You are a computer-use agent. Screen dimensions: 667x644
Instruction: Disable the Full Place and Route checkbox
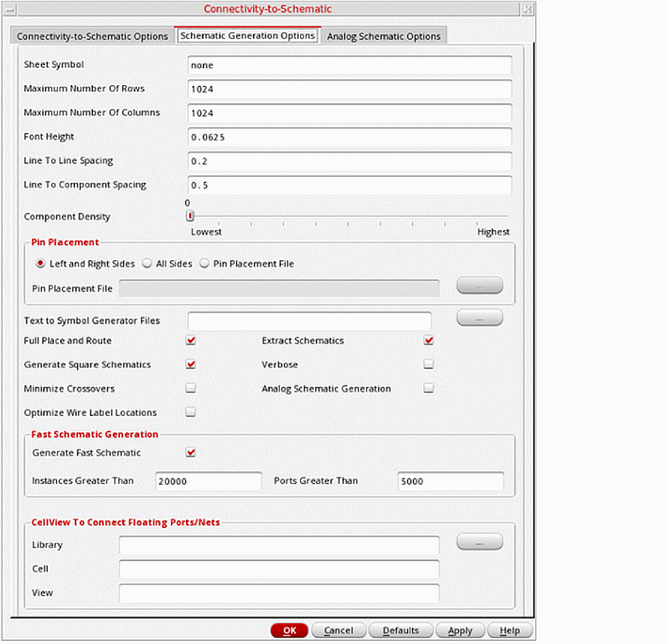tap(191, 341)
